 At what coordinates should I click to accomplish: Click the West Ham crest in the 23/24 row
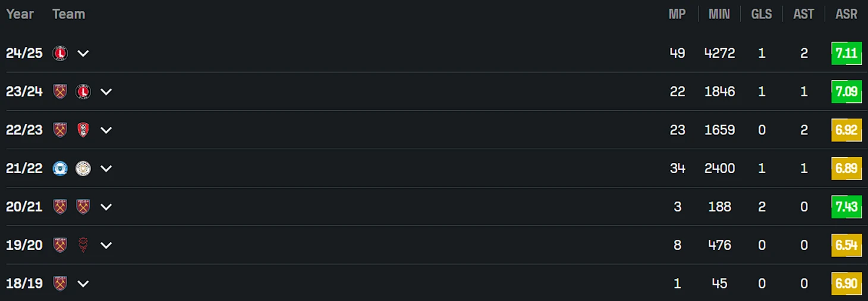(60, 92)
